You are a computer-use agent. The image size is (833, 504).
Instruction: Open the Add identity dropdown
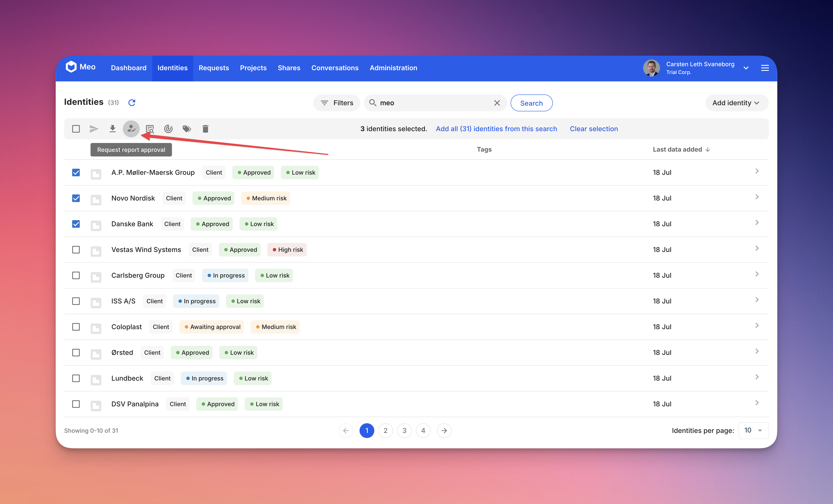pyautogui.click(x=737, y=103)
